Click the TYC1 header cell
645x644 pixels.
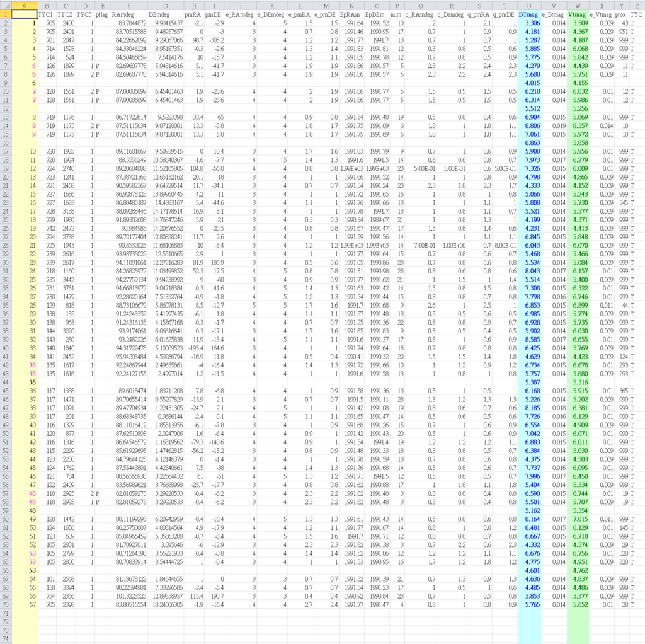point(47,14)
